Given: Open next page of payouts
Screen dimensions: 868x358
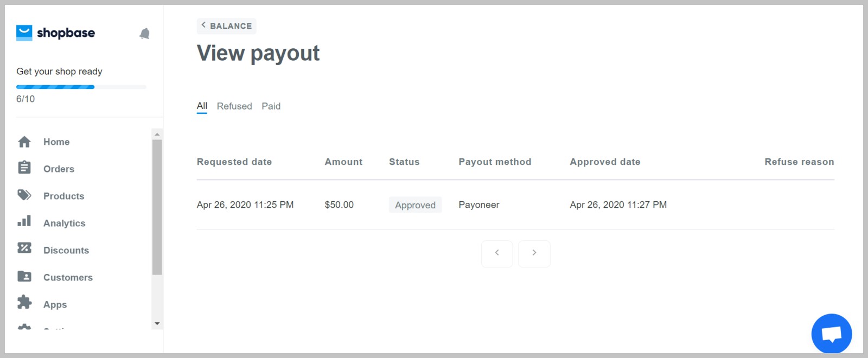Looking at the screenshot, I should tap(534, 253).
